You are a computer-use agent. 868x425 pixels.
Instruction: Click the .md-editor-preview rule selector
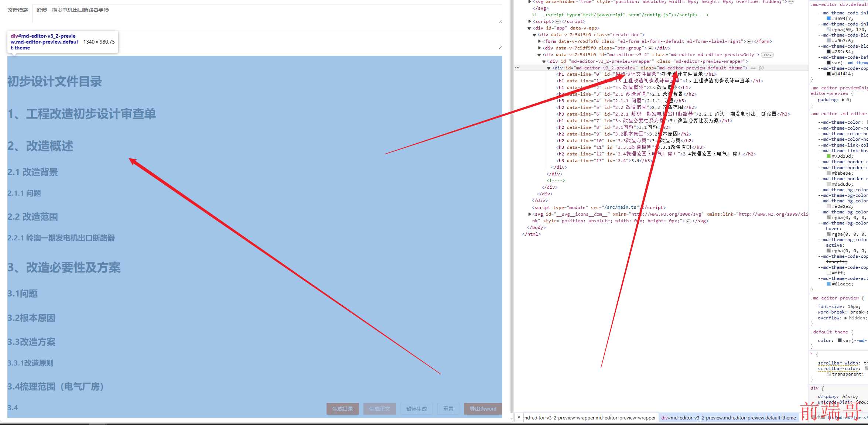pyautogui.click(x=835, y=298)
